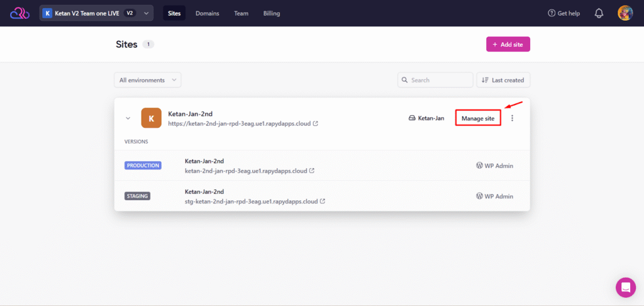Open external link icon beside main site URL

(316, 124)
